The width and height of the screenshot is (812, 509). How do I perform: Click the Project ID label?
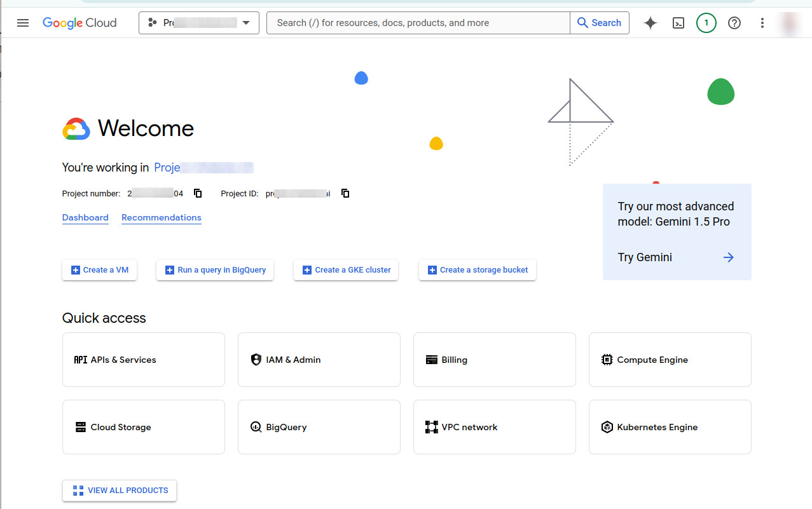240,193
